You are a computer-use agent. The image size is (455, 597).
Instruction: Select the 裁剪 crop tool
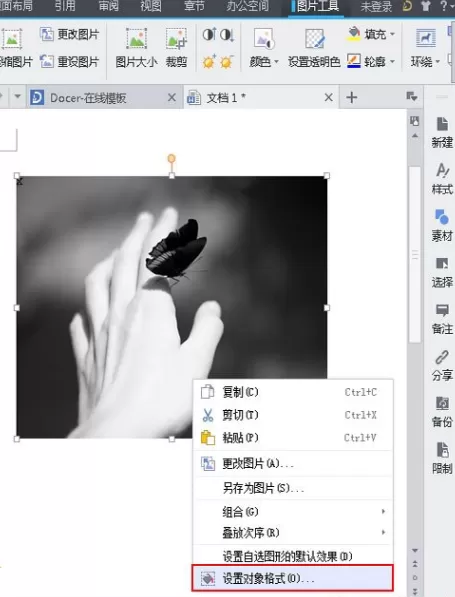tap(176, 48)
